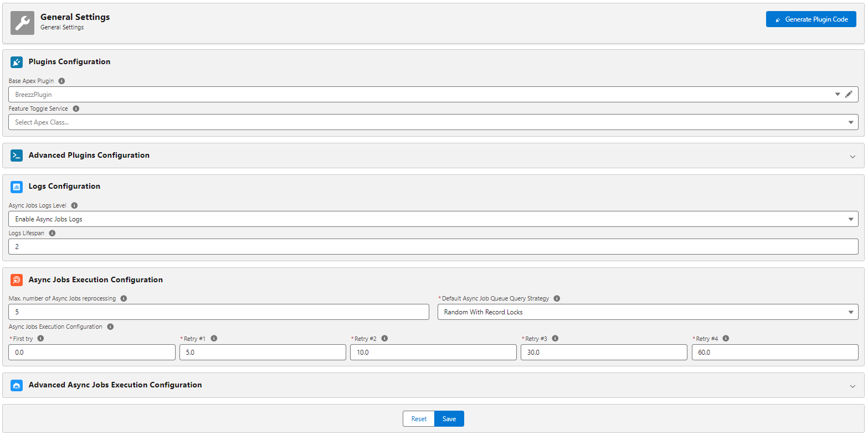The height and width of the screenshot is (435, 868).
Task: Open the Async Jobs Logs Level dropdown
Action: (851, 219)
